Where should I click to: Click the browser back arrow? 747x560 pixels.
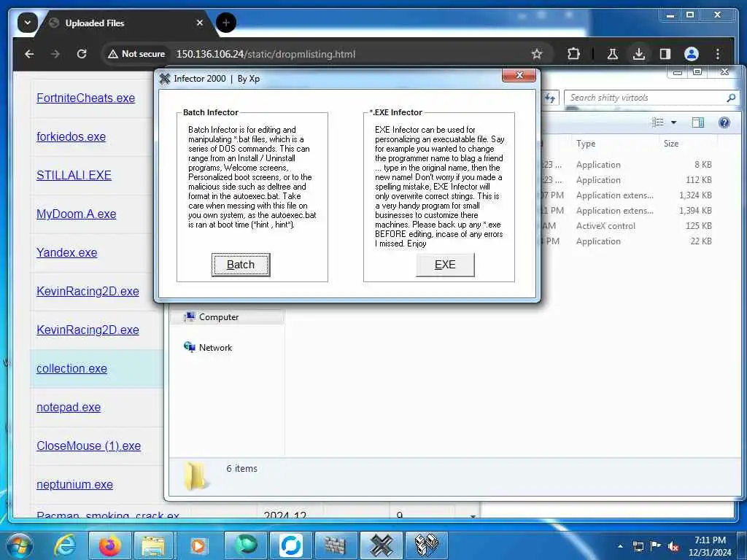pos(29,54)
